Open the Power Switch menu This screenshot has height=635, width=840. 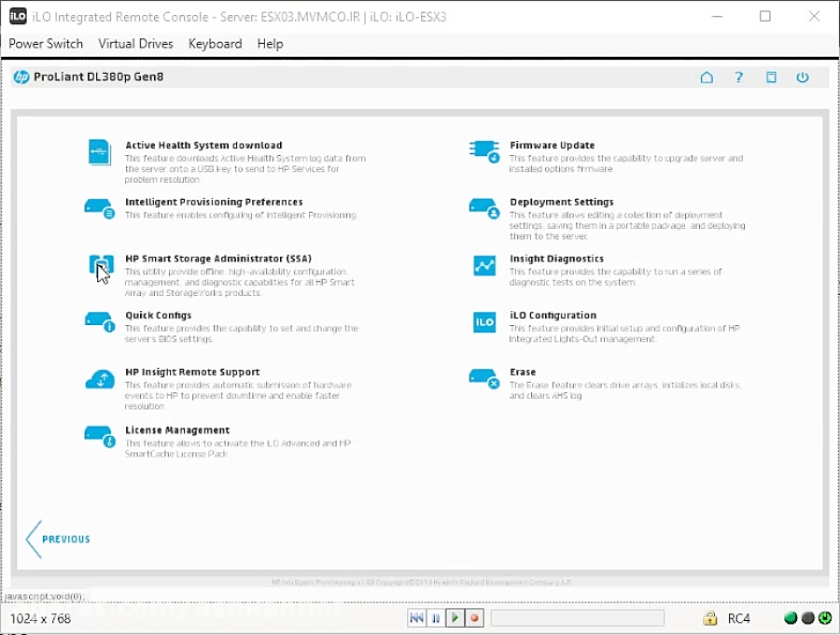coord(46,44)
